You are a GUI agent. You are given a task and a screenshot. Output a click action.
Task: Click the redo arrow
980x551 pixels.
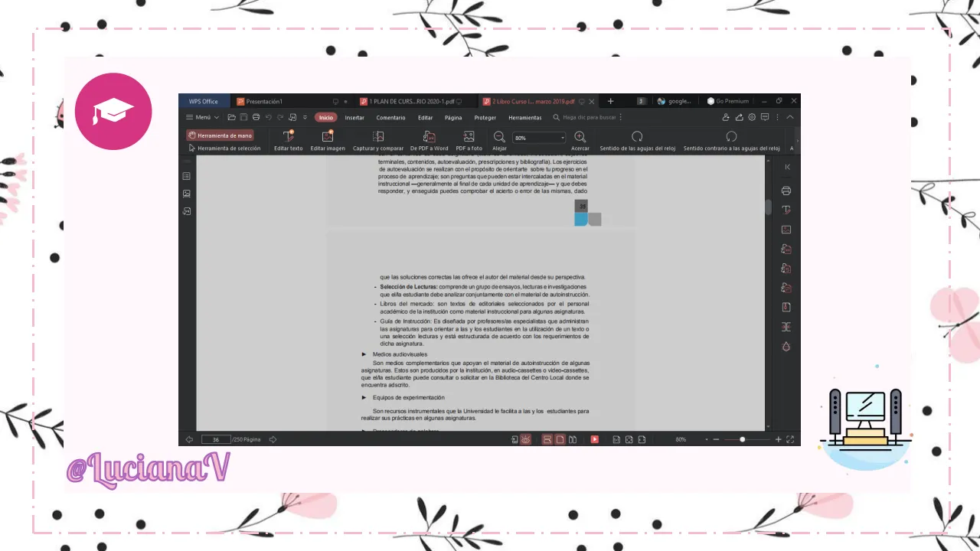[280, 117]
